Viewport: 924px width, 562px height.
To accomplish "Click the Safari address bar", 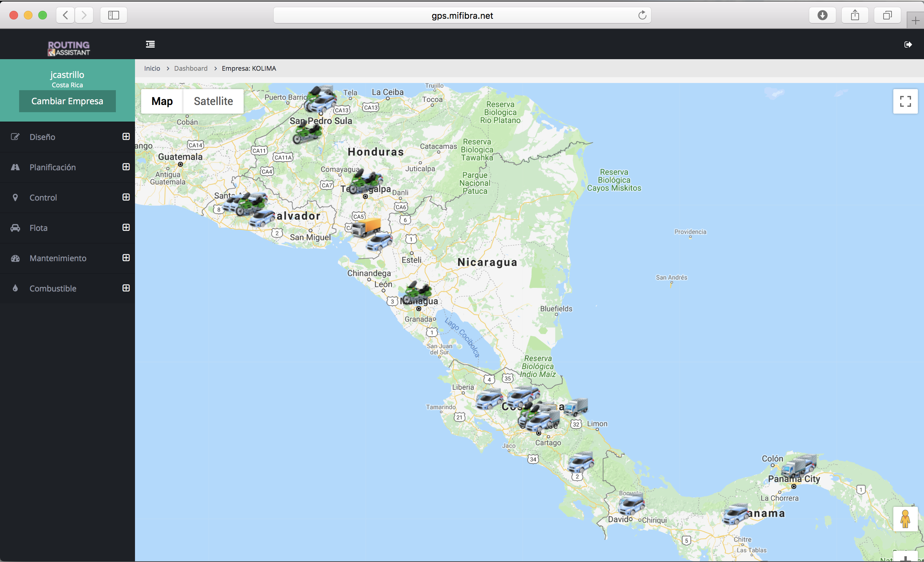I will [462, 16].
